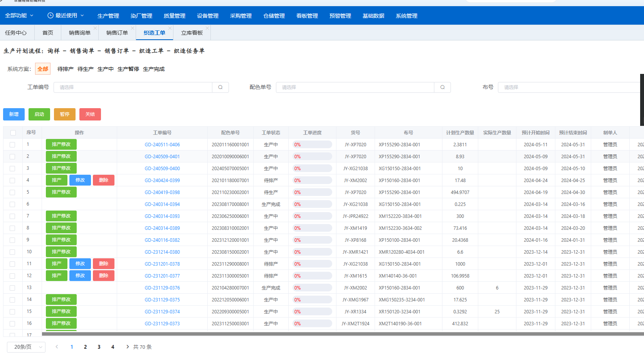Click orange 暂停 button

pyautogui.click(x=65, y=114)
